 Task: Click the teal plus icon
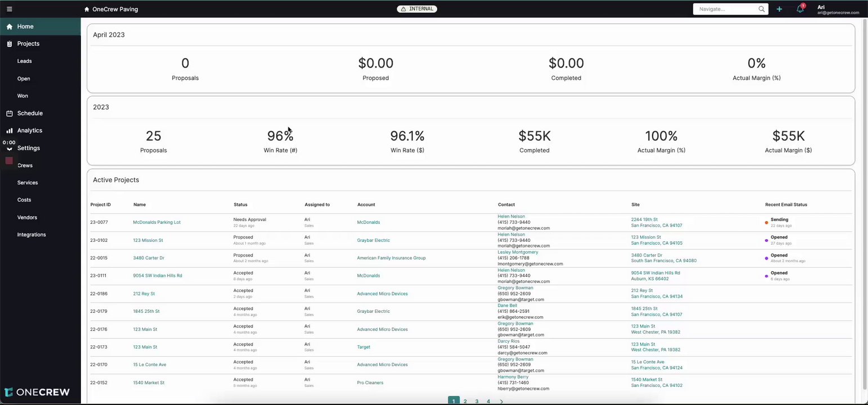[779, 9]
